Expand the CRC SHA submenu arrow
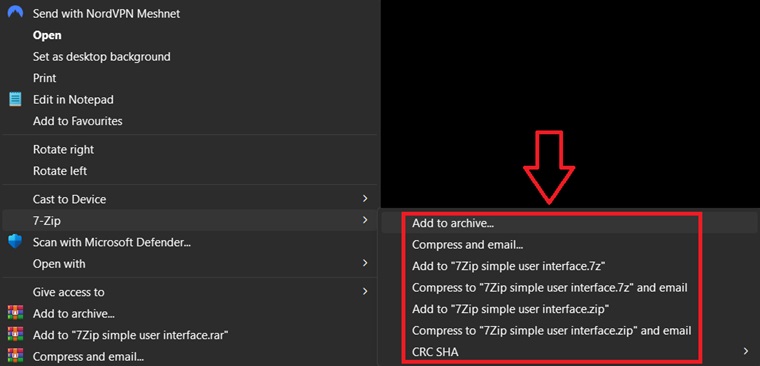 pyautogui.click(x=745, y=351)
